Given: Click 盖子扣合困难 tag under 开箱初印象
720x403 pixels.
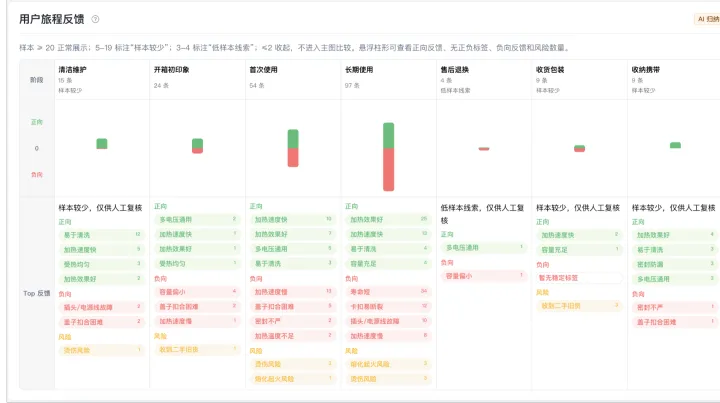Looking at the screenshot, I should [197, 307].
